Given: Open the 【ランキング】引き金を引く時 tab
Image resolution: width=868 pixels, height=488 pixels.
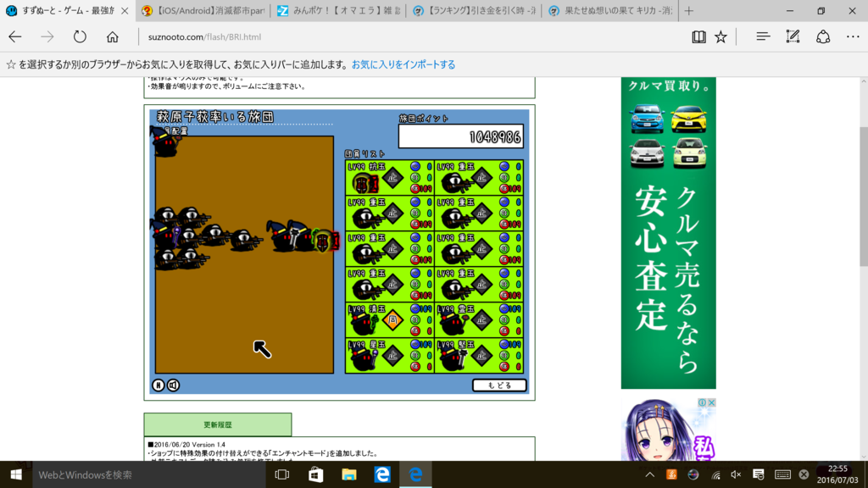Looking at the screenshot, I should pos(474,10).
